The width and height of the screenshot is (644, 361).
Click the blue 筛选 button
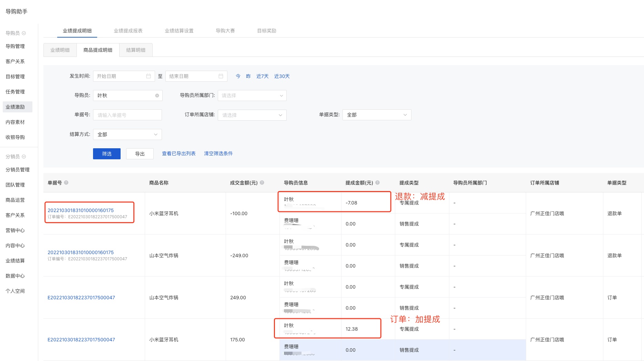pyautogui.click(x=107, y=154)
